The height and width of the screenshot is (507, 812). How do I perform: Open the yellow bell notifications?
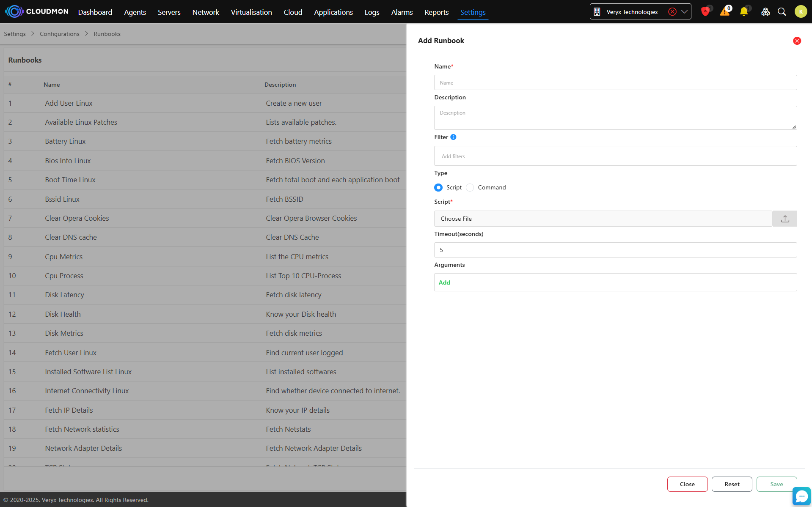(x=744, y=12)
